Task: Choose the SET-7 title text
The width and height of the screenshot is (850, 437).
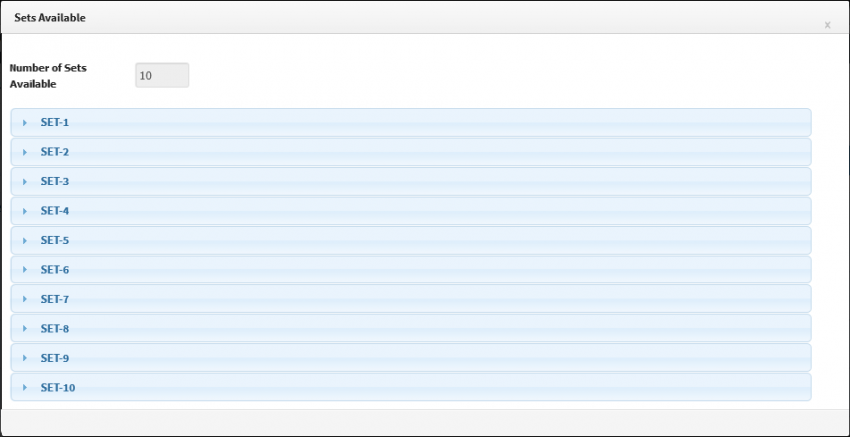Action: (55, 299)
